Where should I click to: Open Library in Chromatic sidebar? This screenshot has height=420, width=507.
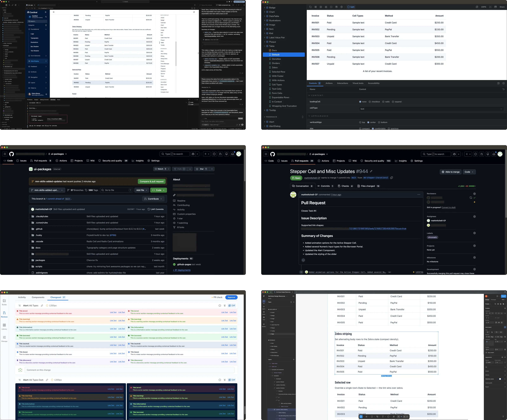click(4, 326)
